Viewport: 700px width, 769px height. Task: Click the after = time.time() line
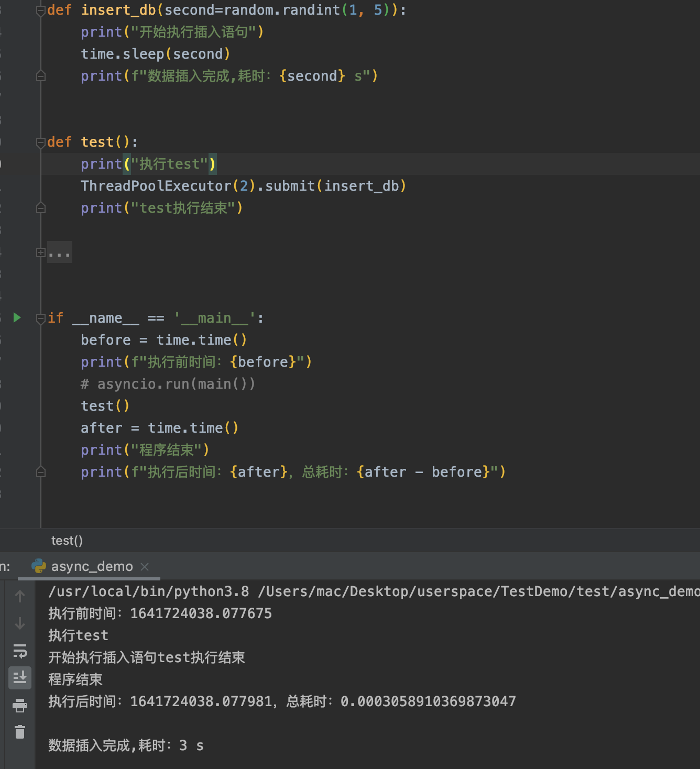click(160, 428)
